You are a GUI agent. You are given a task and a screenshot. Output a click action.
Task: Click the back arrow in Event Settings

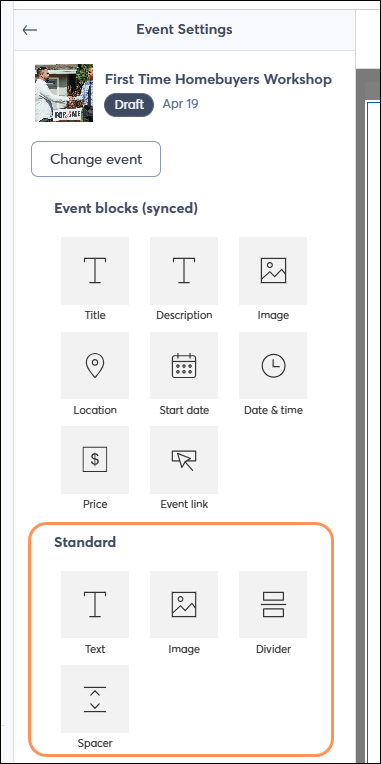30,30
